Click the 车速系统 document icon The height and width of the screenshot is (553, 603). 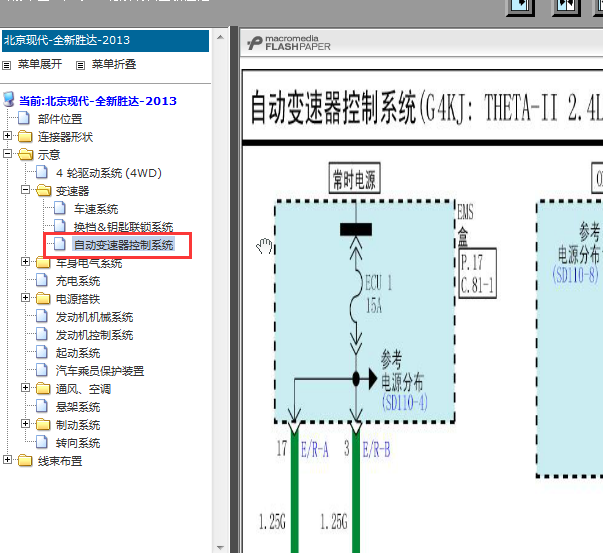click(60, 208)
